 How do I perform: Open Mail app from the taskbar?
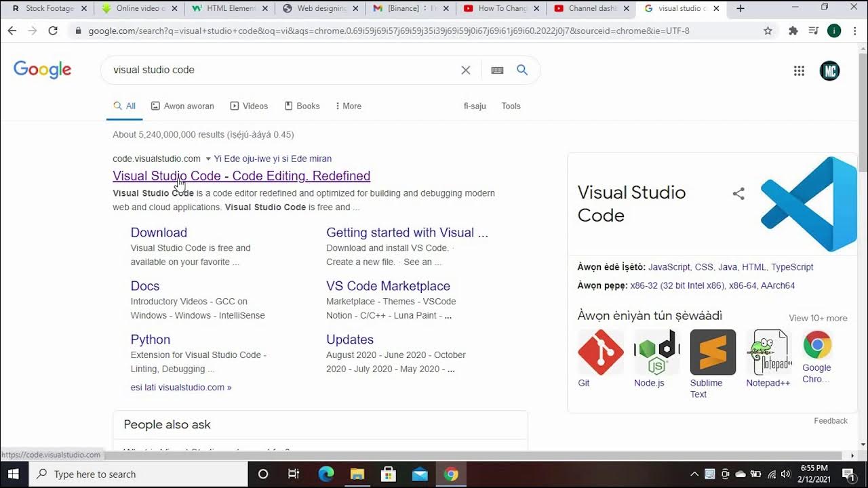(420, 474)
